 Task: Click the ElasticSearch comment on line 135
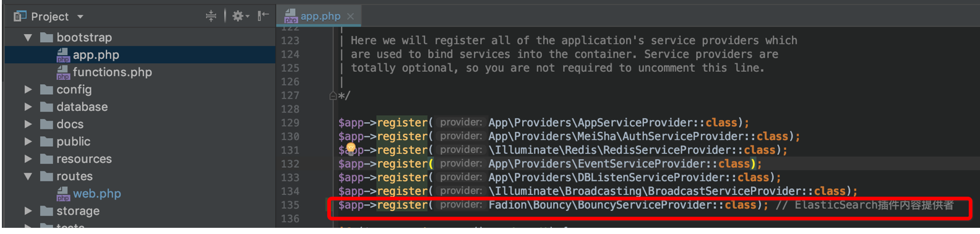click(x=865, y=205)
